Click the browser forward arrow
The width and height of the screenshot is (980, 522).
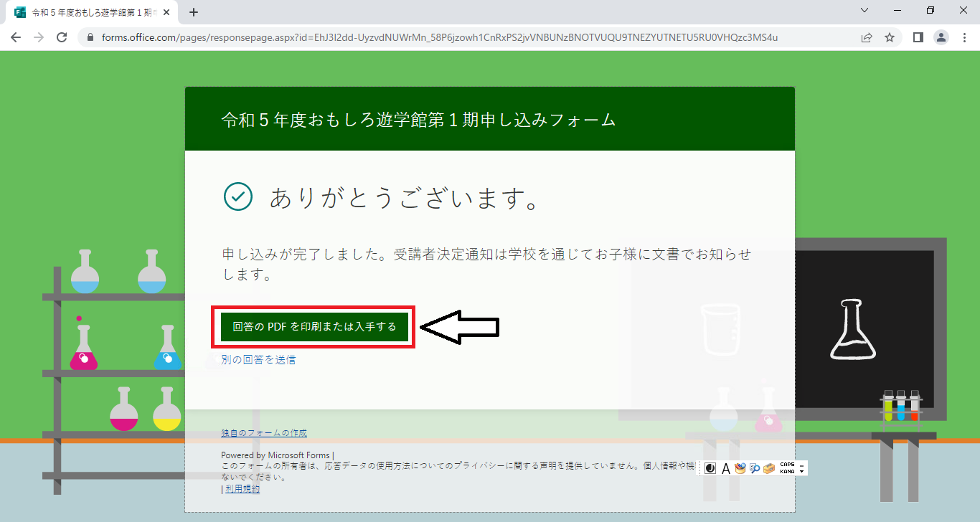pos(39,37)
